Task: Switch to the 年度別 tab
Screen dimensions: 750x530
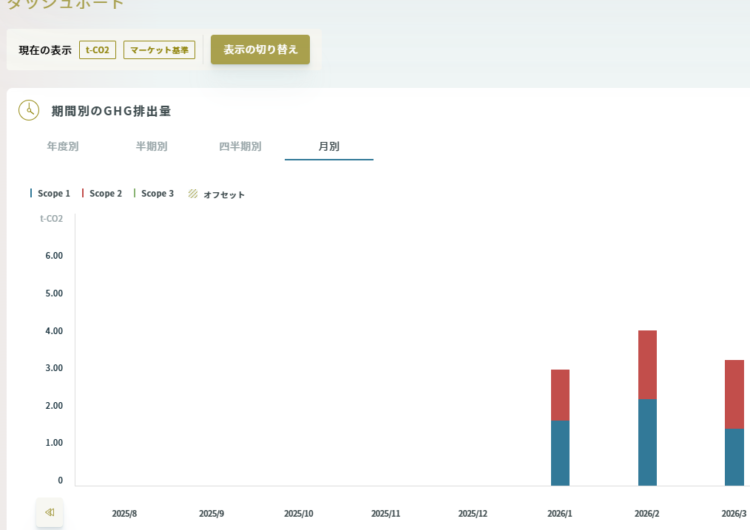Action: [63, 146]
